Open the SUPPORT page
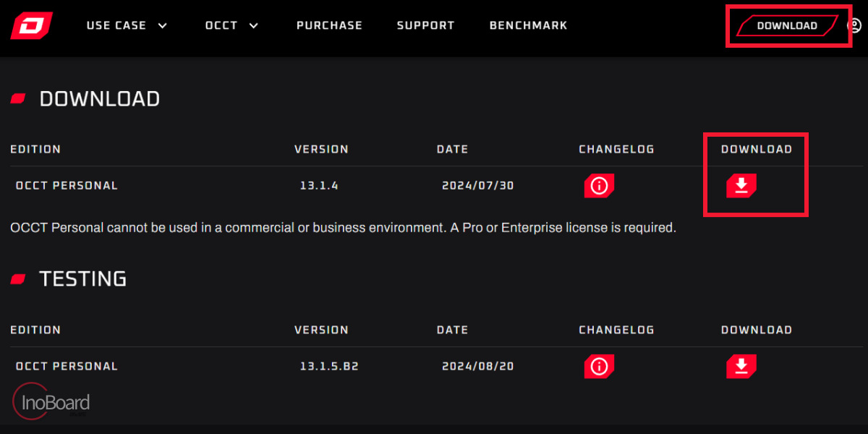The image size is (868, 434). (425, 25)
